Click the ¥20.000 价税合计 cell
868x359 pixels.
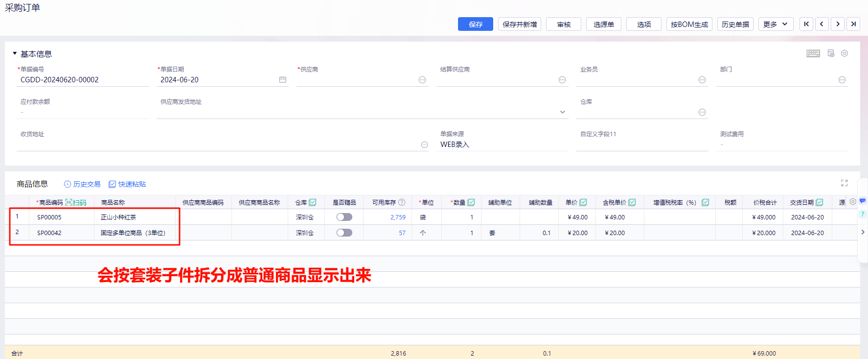coord(763,233)
